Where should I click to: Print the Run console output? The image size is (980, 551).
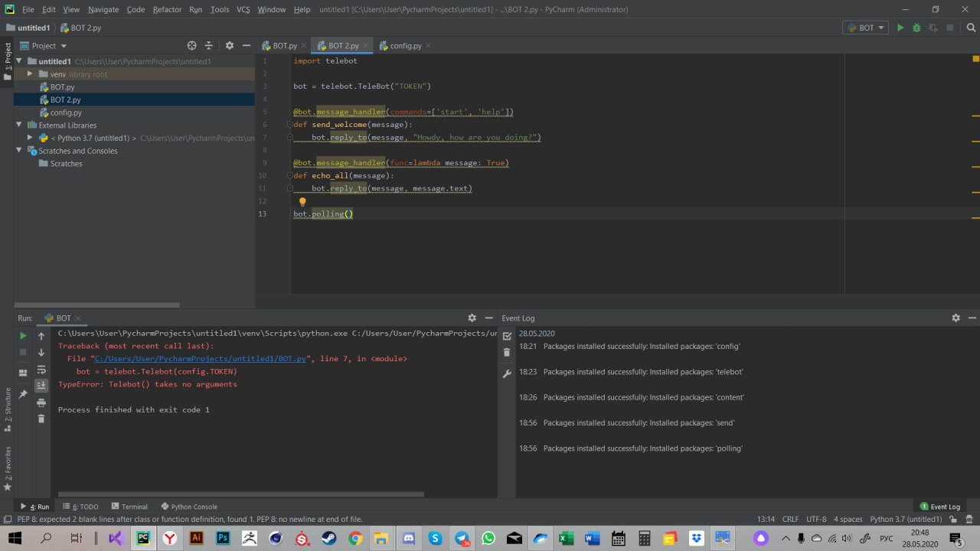tap(41, 402)
